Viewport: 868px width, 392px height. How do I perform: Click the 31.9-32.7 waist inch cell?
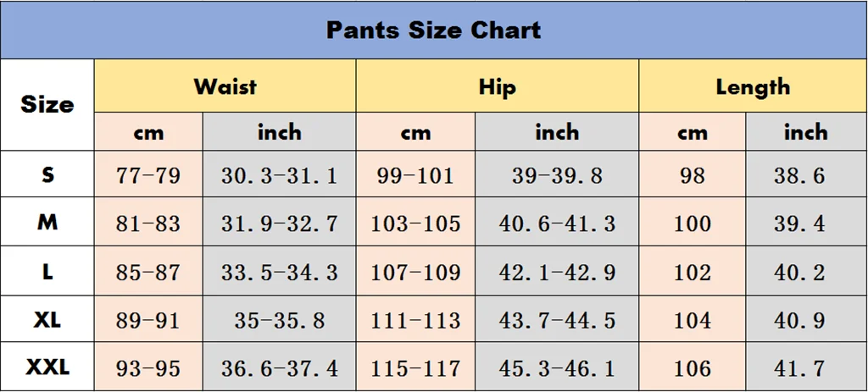280,222
